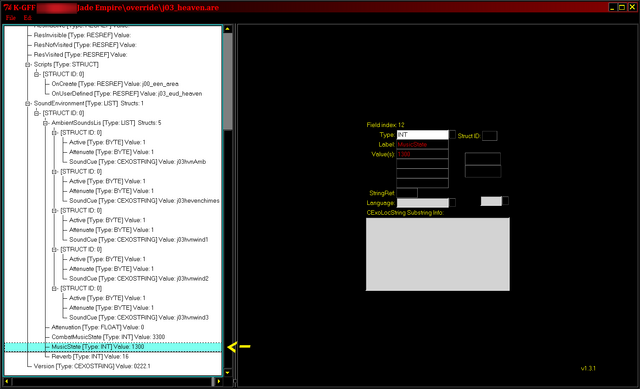Select OnUserDefined value j03_eud_heaven
640x389 pixels.
point(127,93)
